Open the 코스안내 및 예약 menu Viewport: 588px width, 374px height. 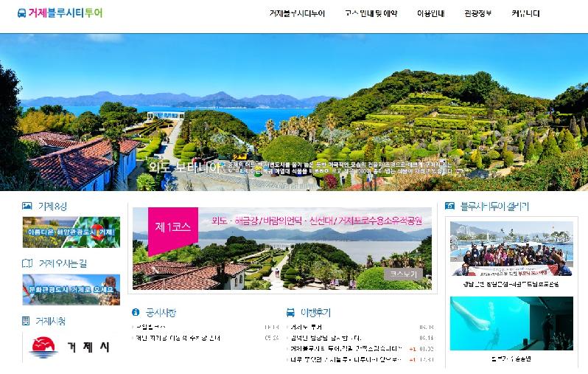pos(371,13)
